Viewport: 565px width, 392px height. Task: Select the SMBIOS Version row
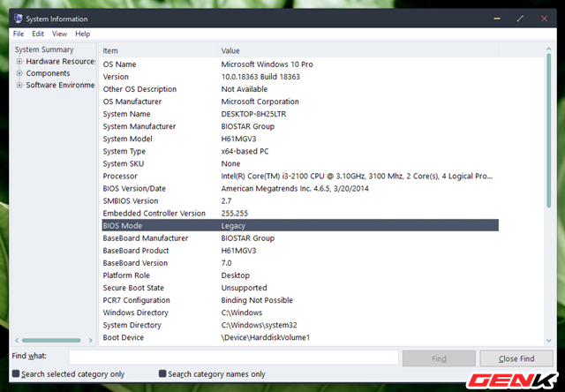[x=300, y=201]
